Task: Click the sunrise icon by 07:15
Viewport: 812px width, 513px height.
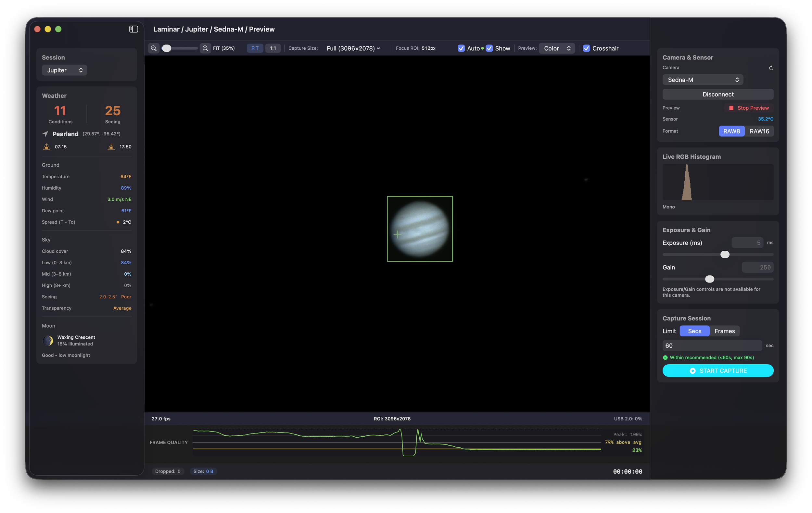Action: point(46,147)
